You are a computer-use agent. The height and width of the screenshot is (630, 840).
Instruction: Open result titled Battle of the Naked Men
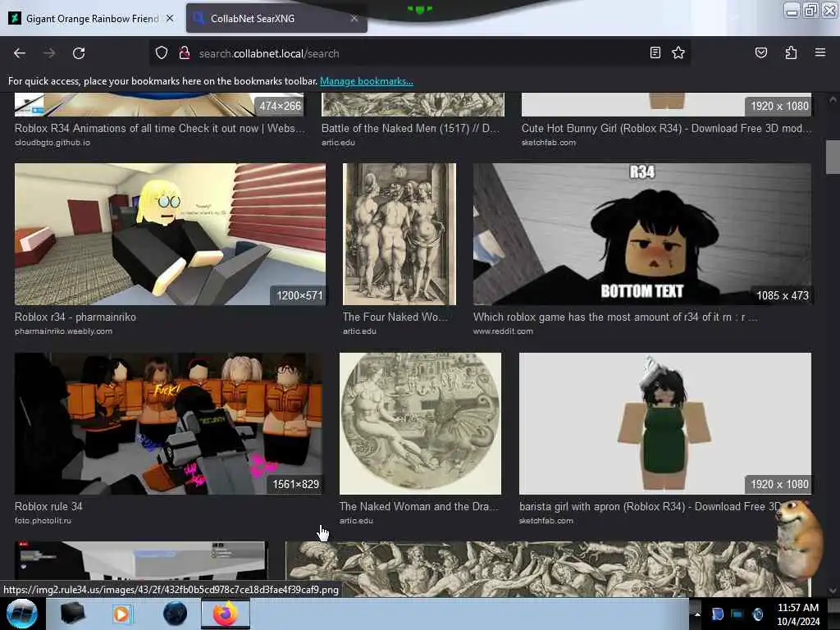(x=410, y=128)
